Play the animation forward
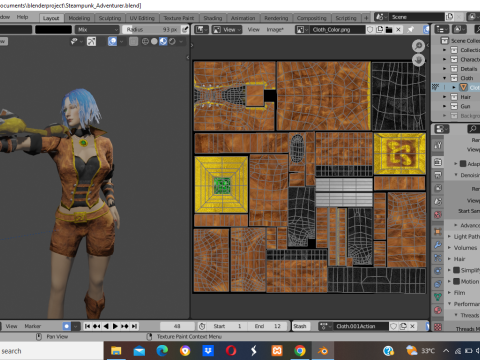Screen dimensions: 480x360 click(115, 326)
